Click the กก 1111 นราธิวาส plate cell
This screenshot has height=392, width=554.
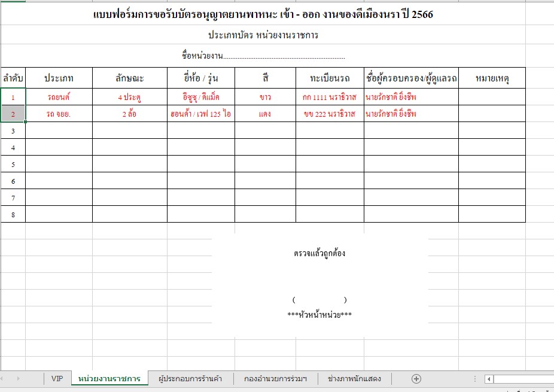coord(329,97)
